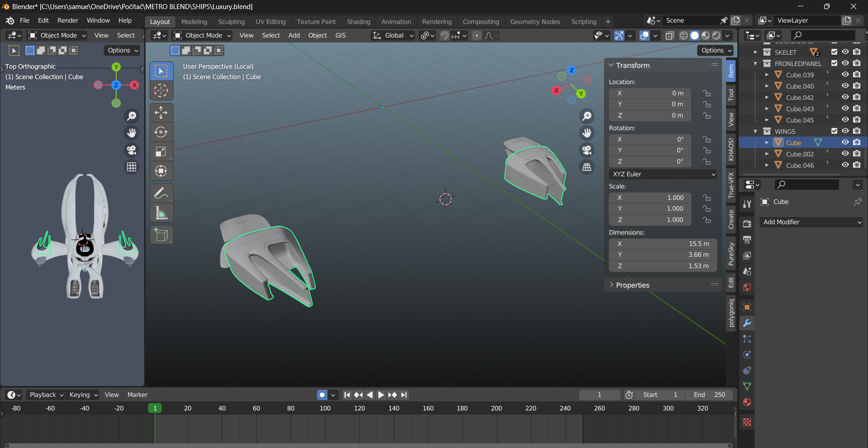Screen dimensions: 868x448
Task: Switch to the Shading workspace tab
Action: click(359, 21)
